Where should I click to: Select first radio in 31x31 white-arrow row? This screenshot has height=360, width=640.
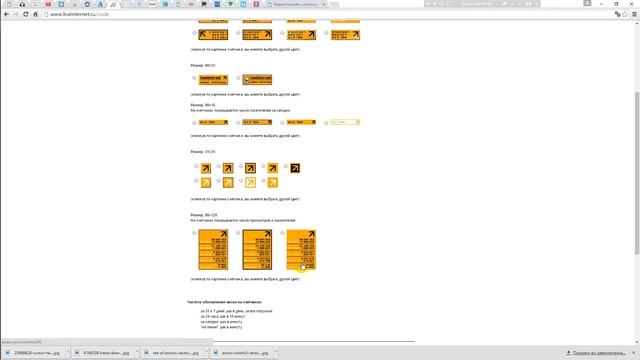tap(196, 180)
